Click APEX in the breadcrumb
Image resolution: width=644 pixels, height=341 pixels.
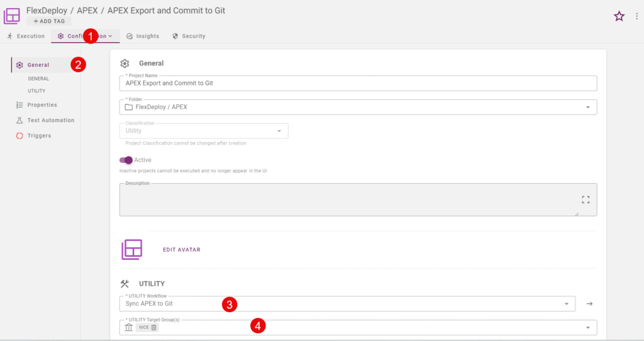tap(87, 11)
